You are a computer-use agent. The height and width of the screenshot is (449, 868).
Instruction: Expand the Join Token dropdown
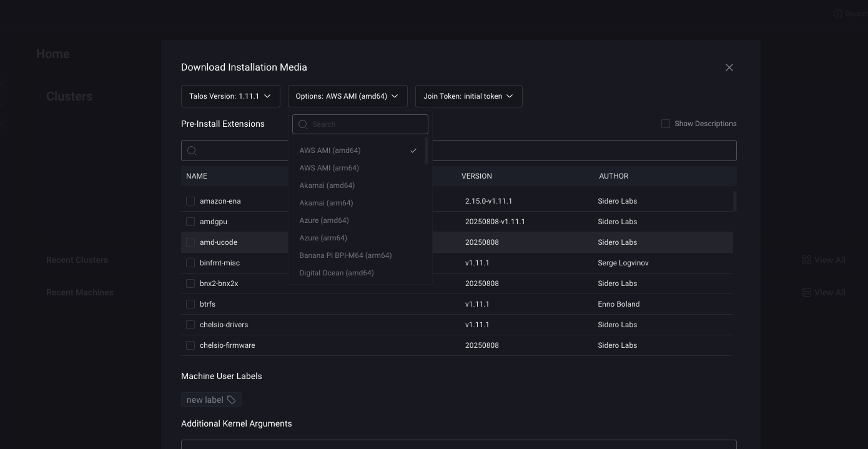pyautogui.click(x=468, y=96)
